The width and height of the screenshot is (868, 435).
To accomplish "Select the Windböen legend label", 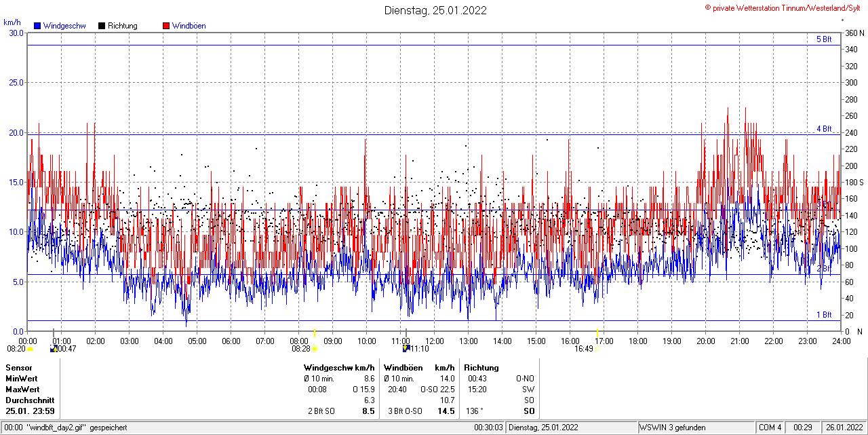I will click(189, 26).
